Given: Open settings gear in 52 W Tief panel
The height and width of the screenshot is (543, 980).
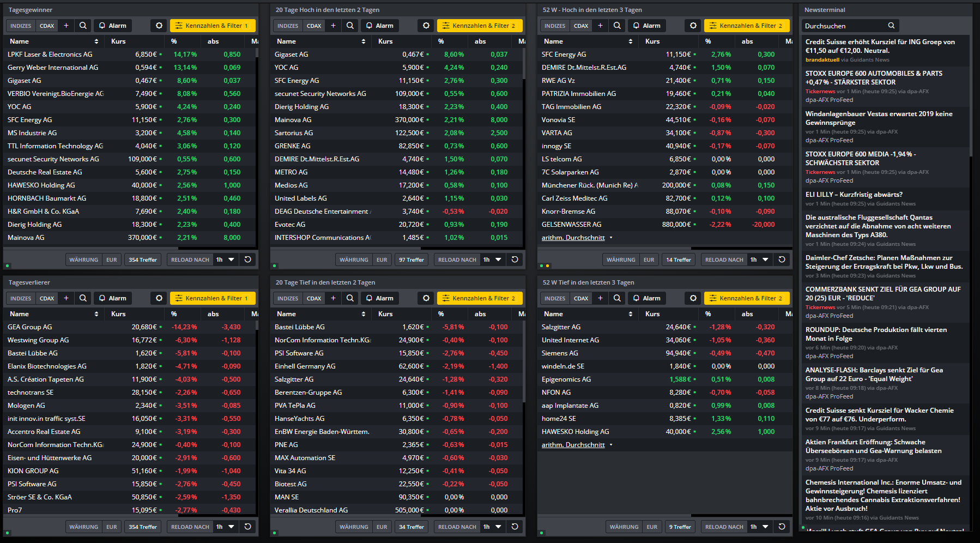Looking at the screenshot, I should point(693,298).
